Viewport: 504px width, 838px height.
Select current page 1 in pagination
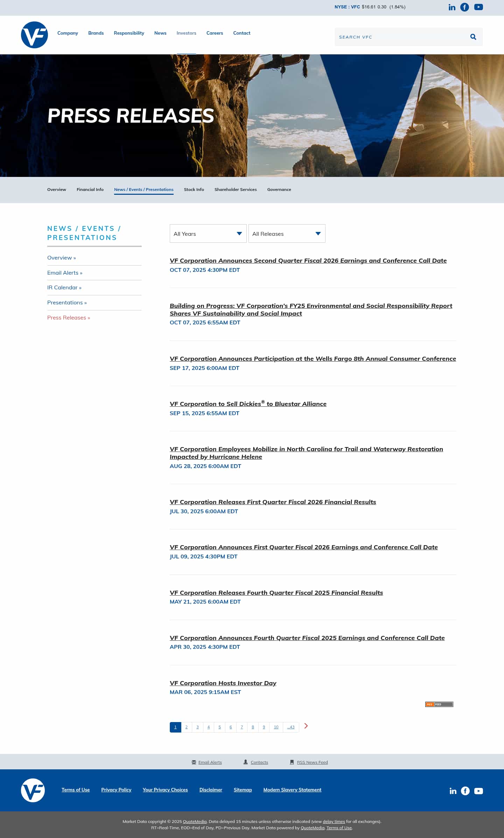click(x=175, y=727)
